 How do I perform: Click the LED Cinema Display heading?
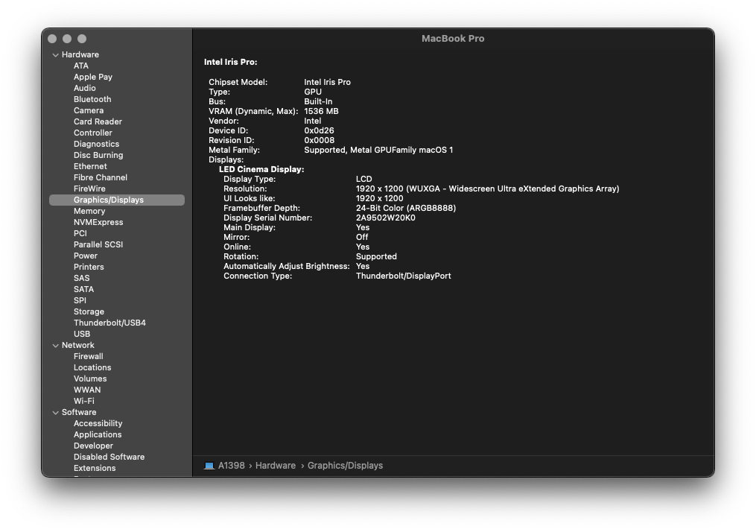(x=261, y=169)
